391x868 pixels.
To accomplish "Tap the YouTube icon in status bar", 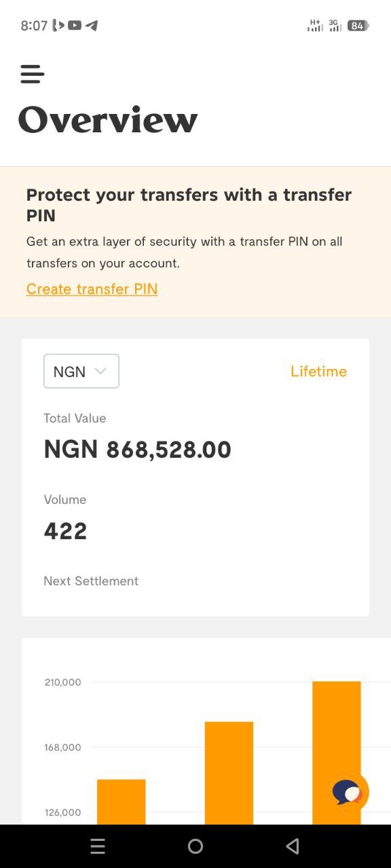I will [x=75, y=25].
